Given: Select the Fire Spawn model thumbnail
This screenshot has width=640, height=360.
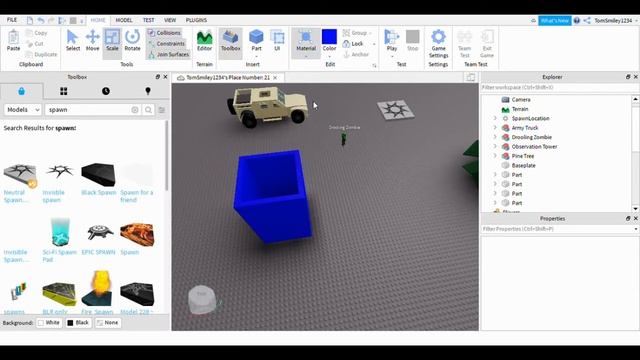Looking at the screenshot, I should click(98, 288).
